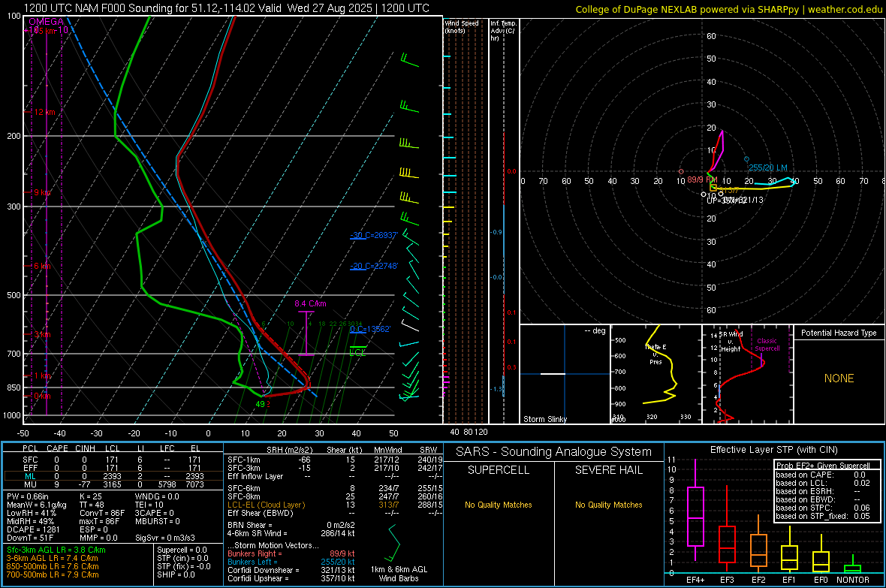Select the DCAPE = 1281 value

pos(33,529)
